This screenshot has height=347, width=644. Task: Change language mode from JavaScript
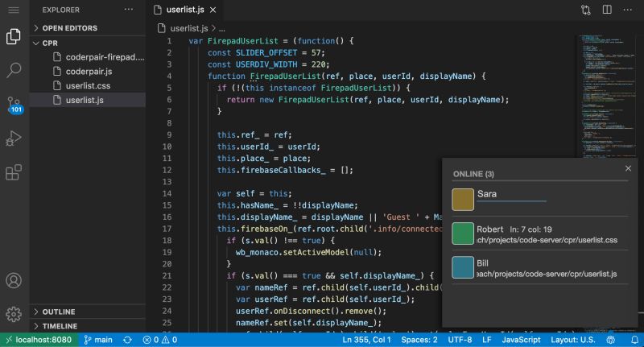[x=521, y=340]
